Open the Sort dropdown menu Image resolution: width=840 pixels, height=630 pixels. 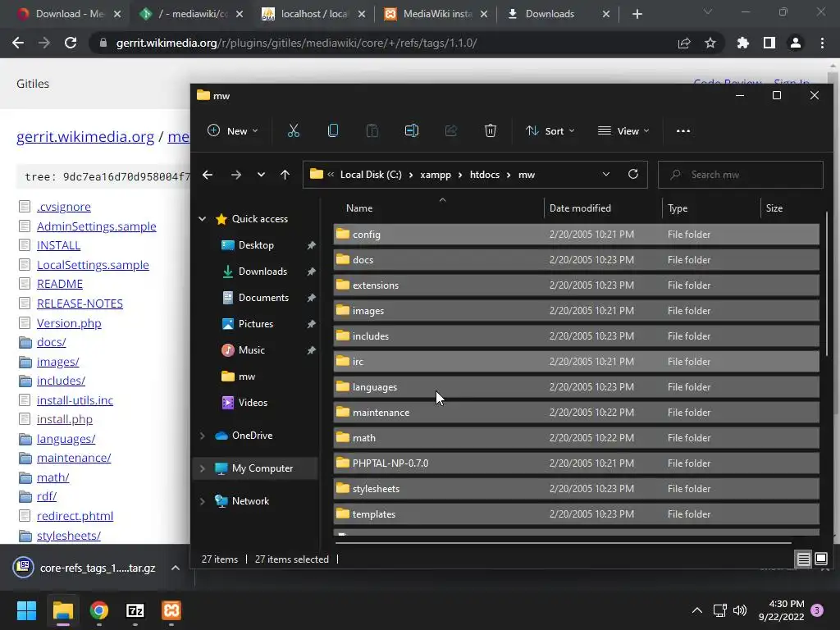click(550, 130)
